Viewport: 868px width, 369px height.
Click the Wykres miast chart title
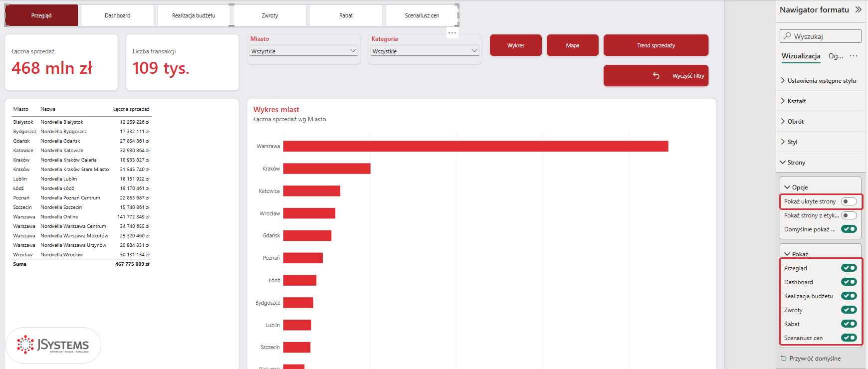276,109
